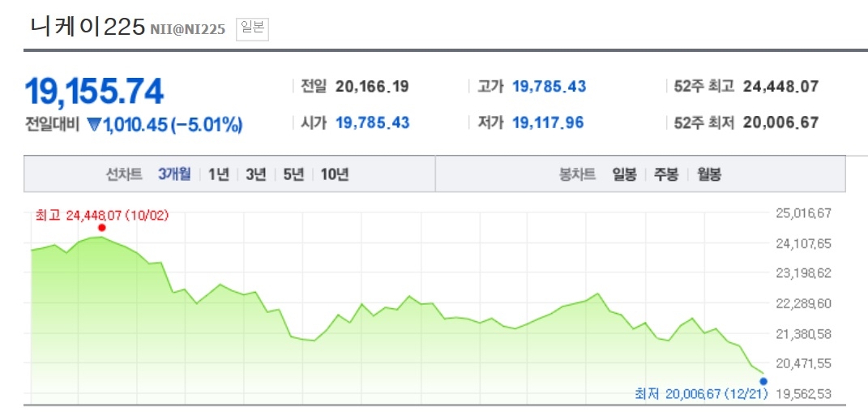Click the current price 19,155.74

click(95, 92)
